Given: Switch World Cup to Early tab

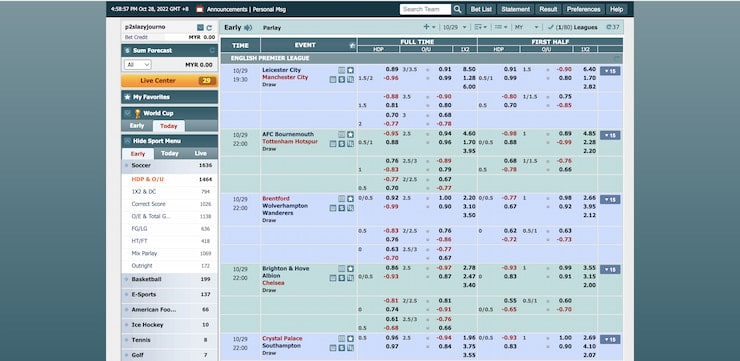Looking at the screenshot, I should [x=137, y=126].
